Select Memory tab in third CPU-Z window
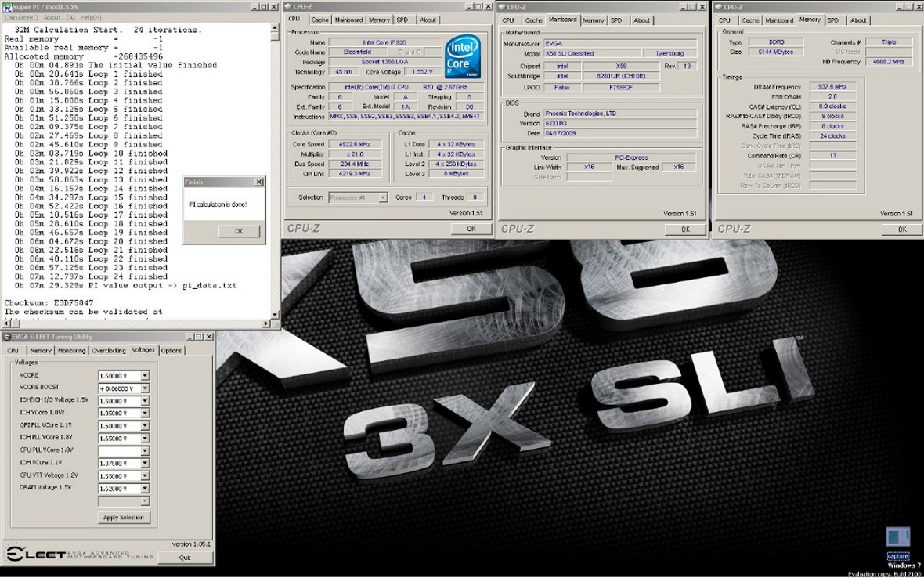The image size is (924, 578). 810,20
